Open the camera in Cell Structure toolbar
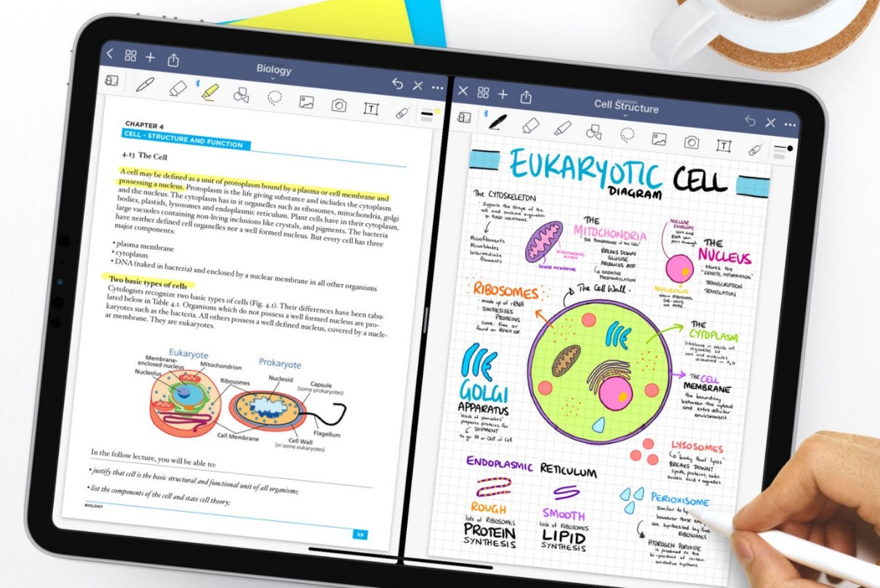 pos(691,142)
